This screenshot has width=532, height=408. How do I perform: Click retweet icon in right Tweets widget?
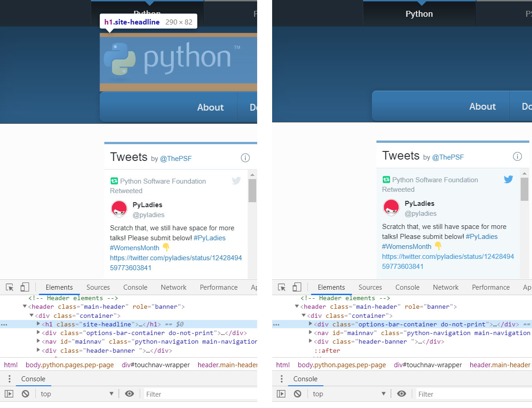tap(386, 180)
